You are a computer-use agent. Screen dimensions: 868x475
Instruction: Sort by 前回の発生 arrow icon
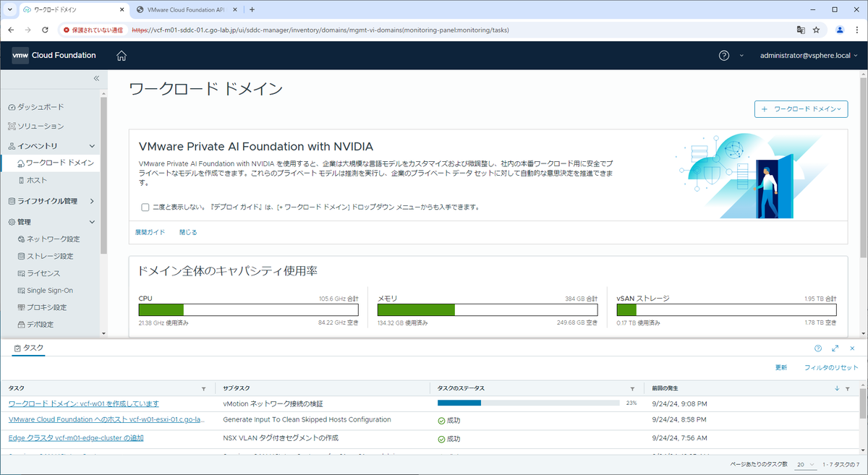click(x=838, y=389)
